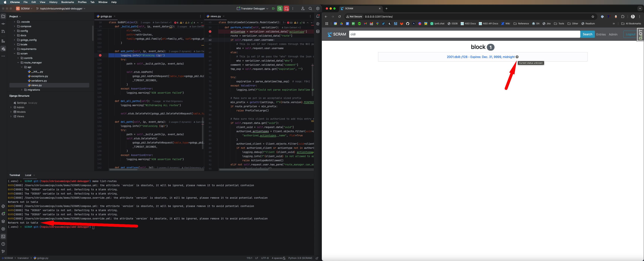The image size is (644, 261).
Task: Toggle breakpoint on actiontype line in views.py
Action: pos(210,32)
